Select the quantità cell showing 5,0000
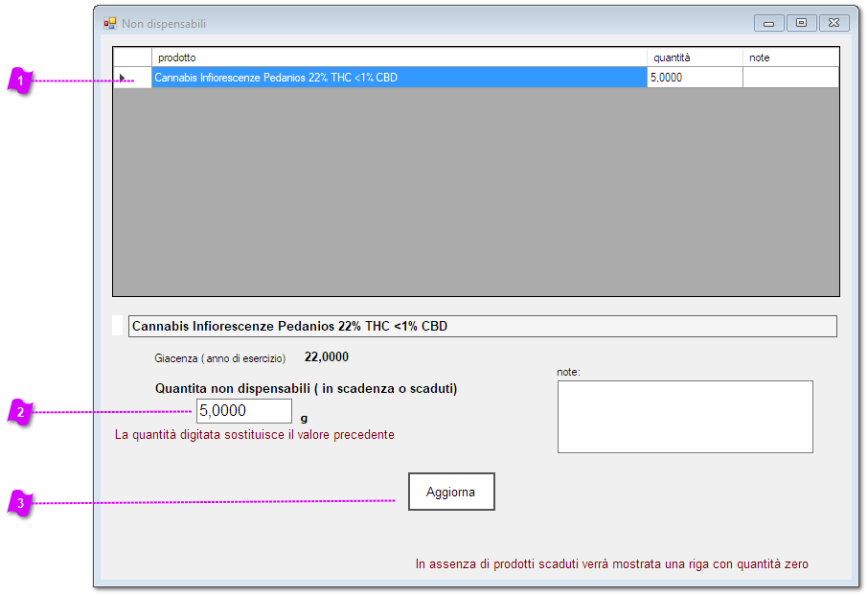 695,78
